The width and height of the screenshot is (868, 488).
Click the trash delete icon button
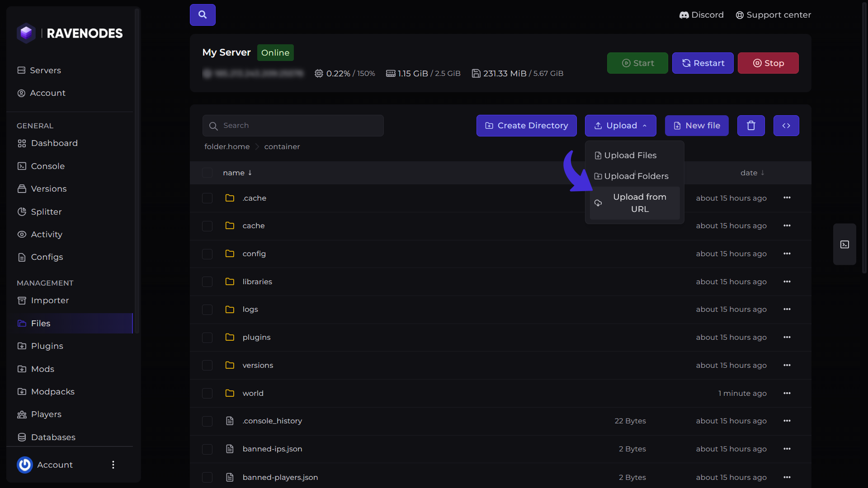[x=751, y=126]
